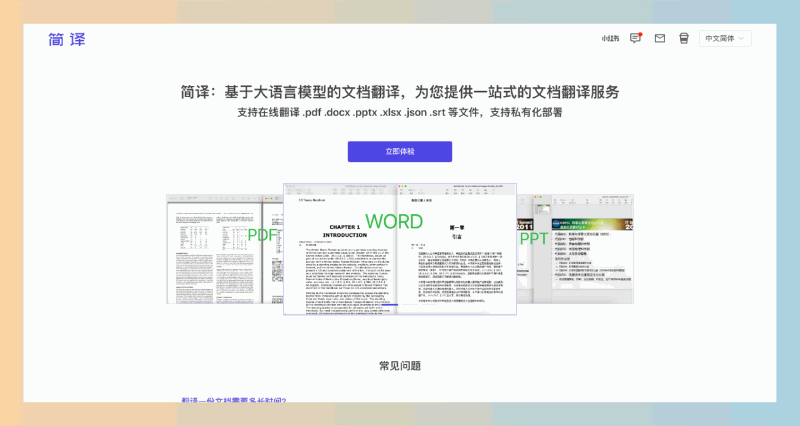Screen dimensions: 800x426
Task: Select the PPT example thumbnail
Action: (x=576, y=249)
